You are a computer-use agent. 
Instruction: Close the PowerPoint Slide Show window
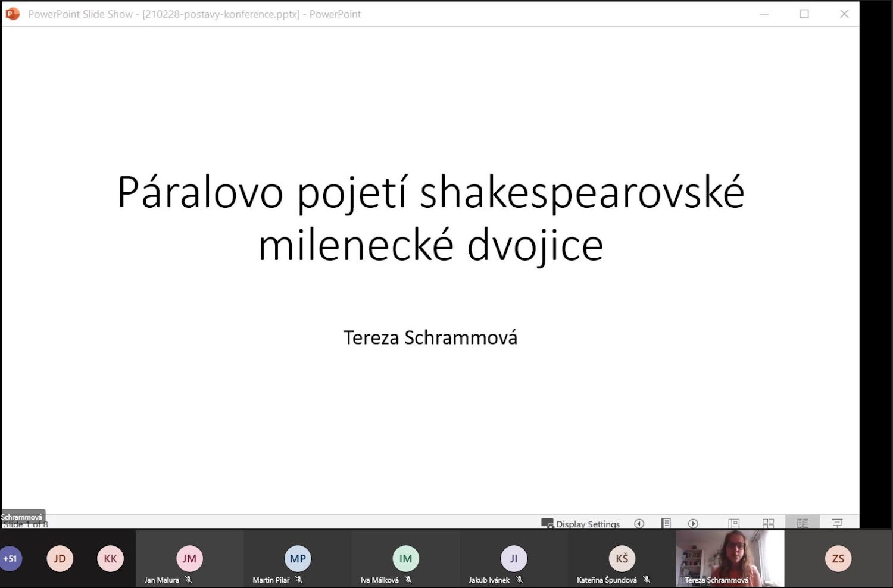[844, 14]
